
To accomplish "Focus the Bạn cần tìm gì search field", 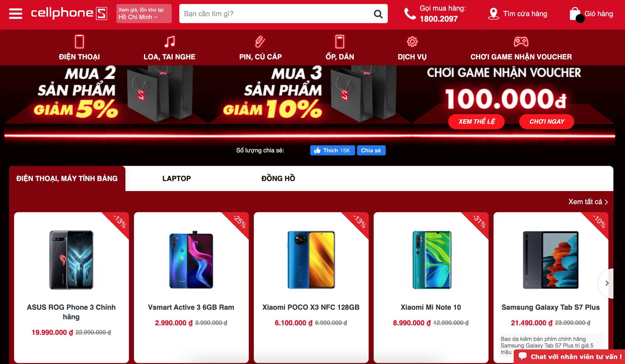I will pyautogui.click(x=276, y=14).
